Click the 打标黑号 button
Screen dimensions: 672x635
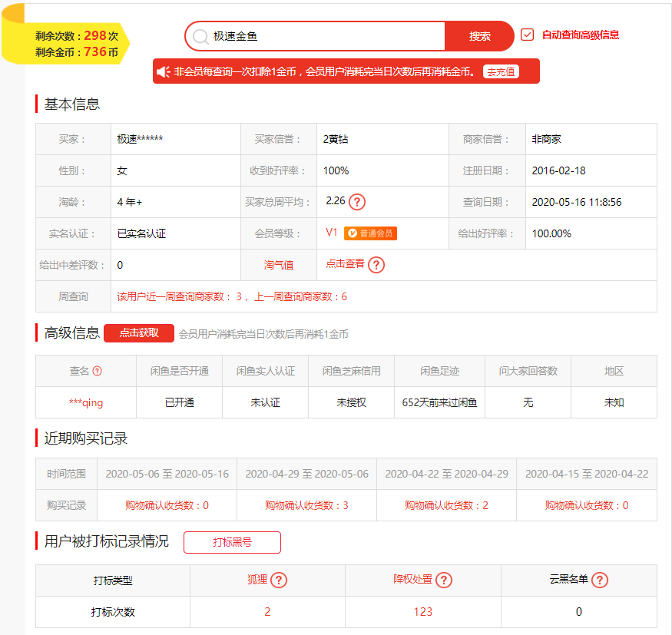pos(232,542)
